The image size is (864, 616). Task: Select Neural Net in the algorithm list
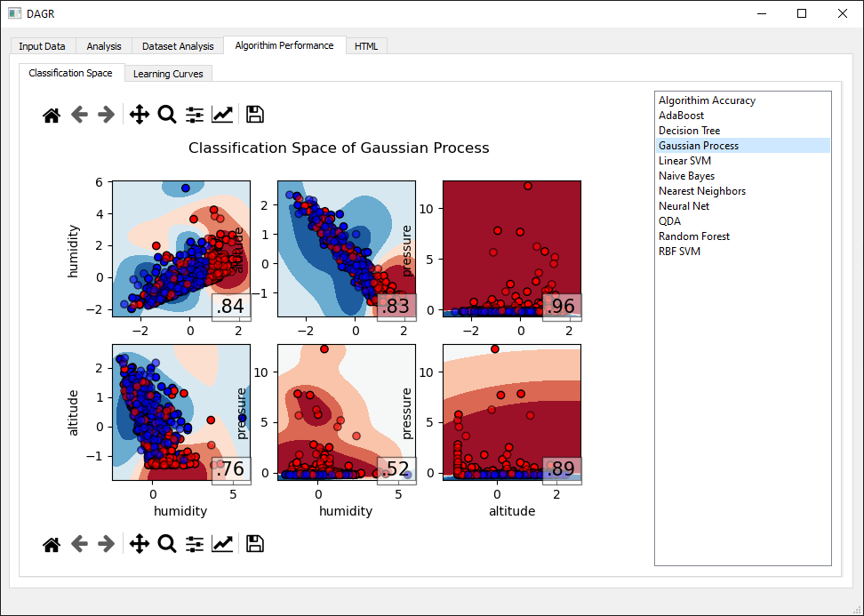(742, 205)
